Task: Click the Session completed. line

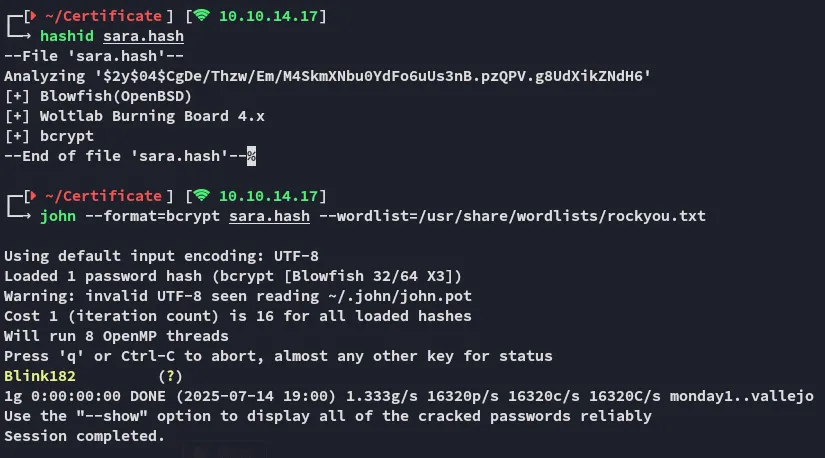Action: [x=85, y=436]
